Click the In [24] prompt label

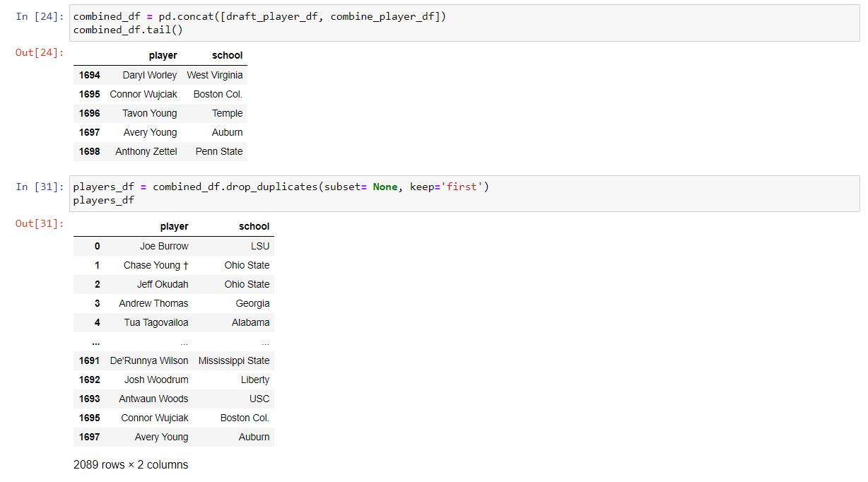click(x=40, y=16)
